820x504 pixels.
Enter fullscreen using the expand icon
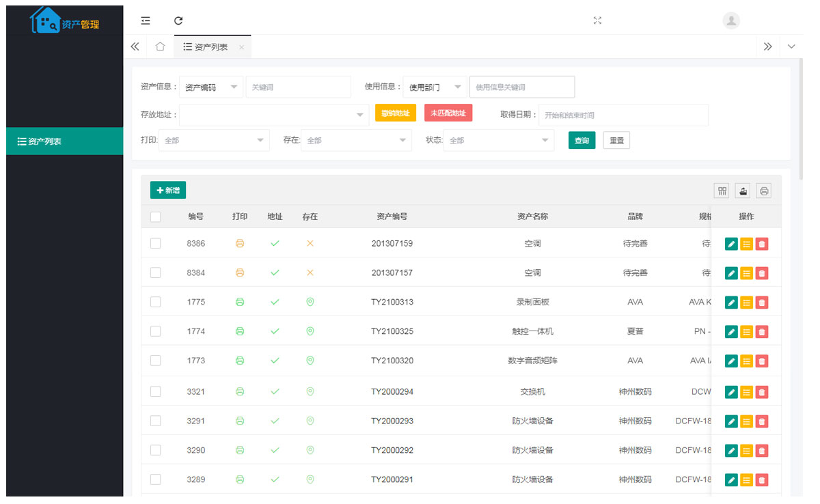point(597,20)
